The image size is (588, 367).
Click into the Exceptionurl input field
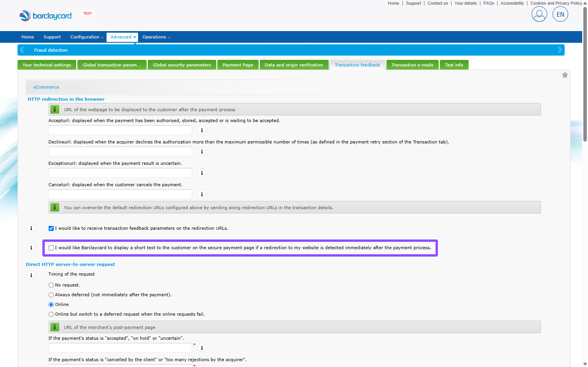tap(120, 173)
